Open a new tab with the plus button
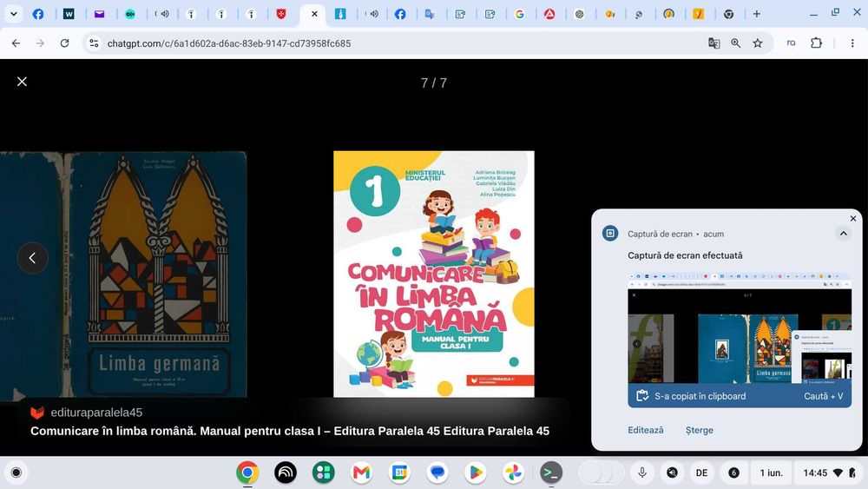 pyautogui.click(x=757, y=14)
